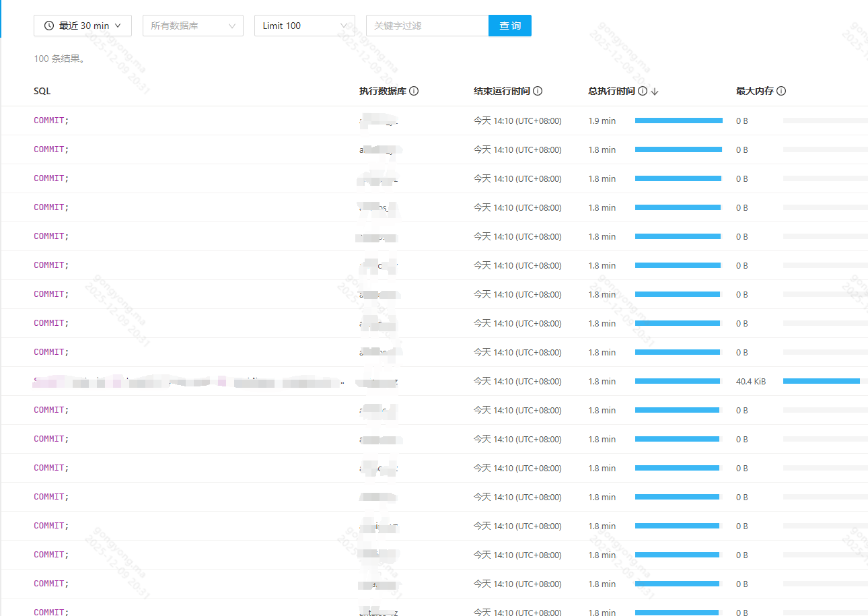Open the Limit 100 dropdown
Image resolution: width=868 pixels, height=616 pixels.
pyautogui.click(x=304, y=26)
